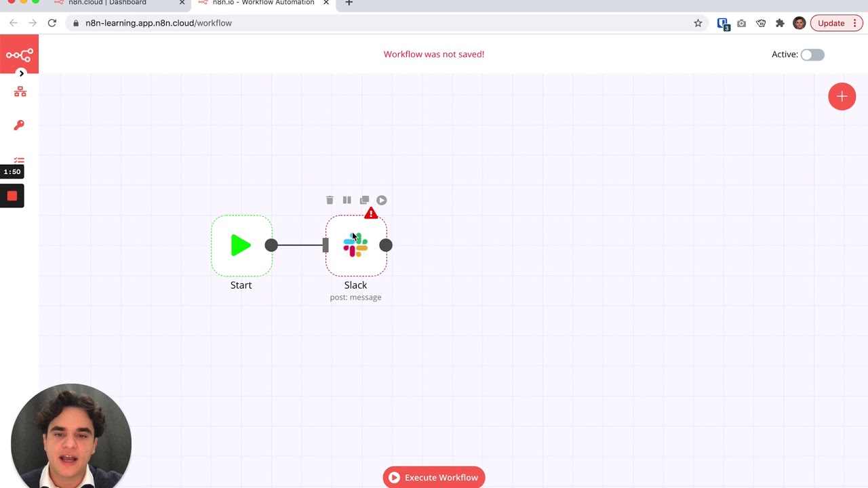
Task: Duplicate the Slack node
Action: pyautogui.click(x=364, y=200)
